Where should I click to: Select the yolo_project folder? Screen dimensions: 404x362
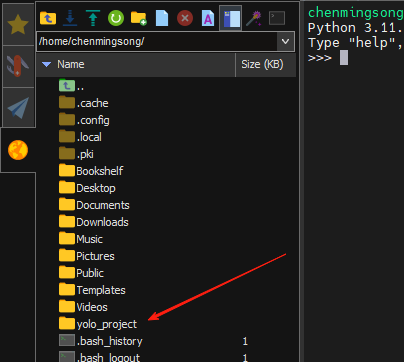(x=98, y=324)
